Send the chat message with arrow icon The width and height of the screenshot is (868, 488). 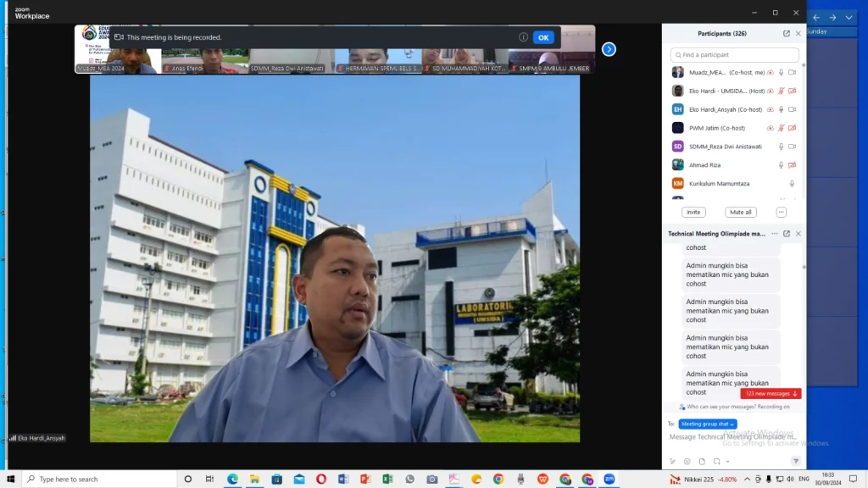(795, 461)
